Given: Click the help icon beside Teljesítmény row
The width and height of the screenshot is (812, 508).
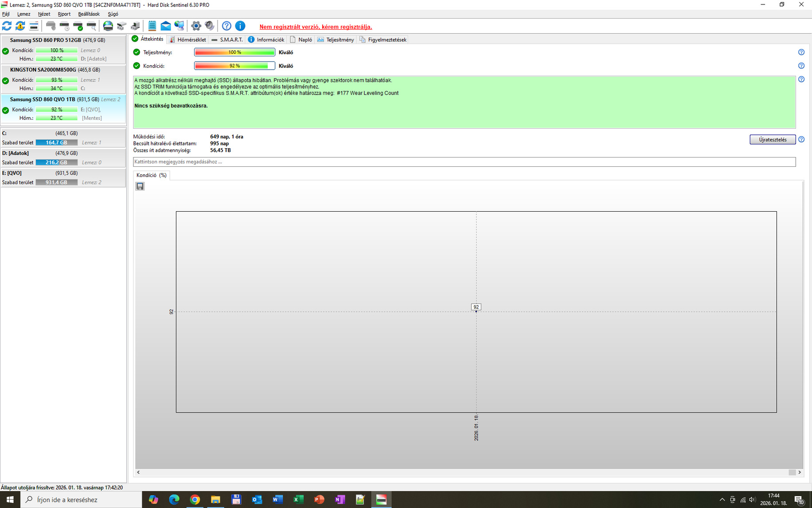Looking at the screenshot, I should pyautogui.click(x=801, y=52).
